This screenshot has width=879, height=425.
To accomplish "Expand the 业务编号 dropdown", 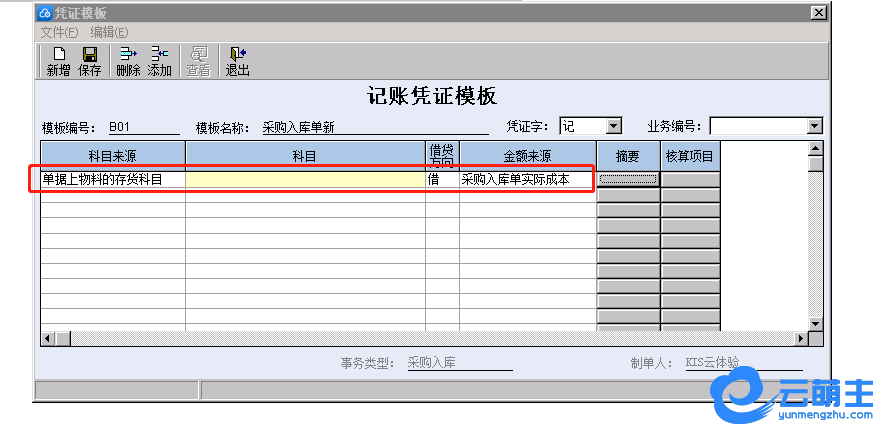I will coord(814,126).
